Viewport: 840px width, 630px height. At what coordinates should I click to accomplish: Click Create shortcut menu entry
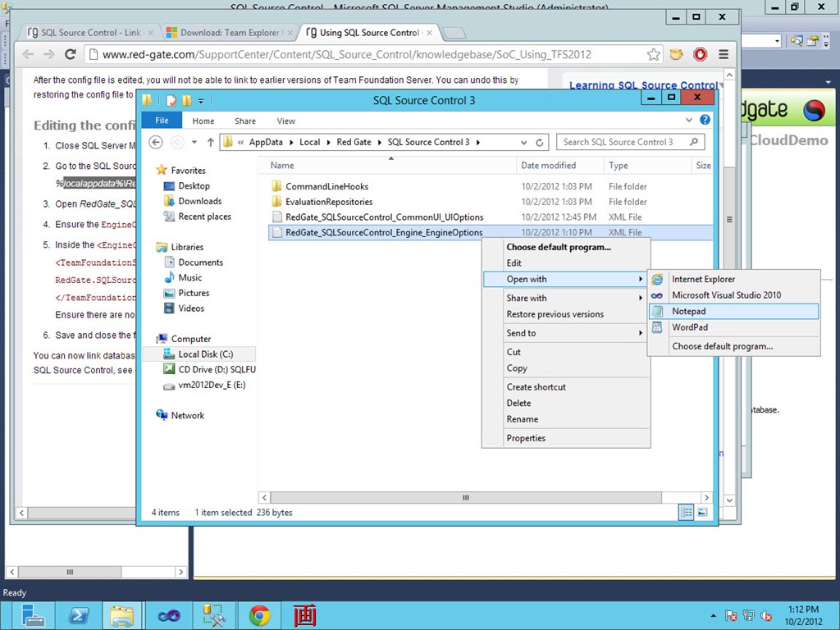click(566, 387)
